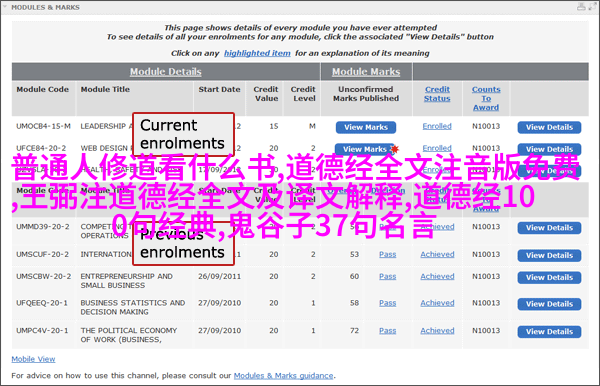Click the MODULES & MARKS channel title

[x=45, y=7]
